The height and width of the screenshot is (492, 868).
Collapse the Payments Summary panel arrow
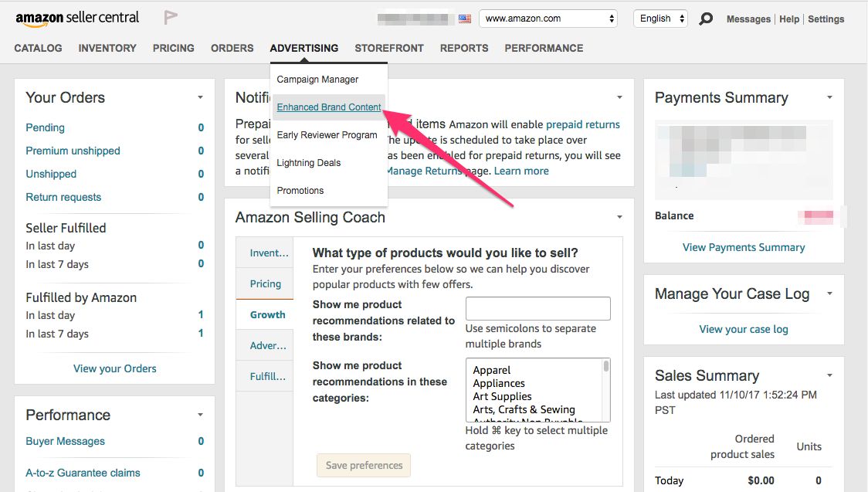(x=829, y=97)
